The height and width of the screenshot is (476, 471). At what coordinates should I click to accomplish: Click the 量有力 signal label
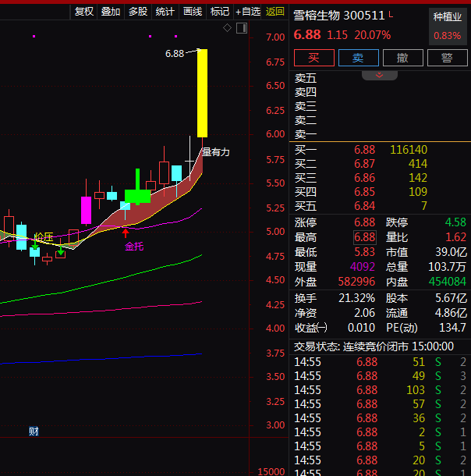(x=216, y=152)
